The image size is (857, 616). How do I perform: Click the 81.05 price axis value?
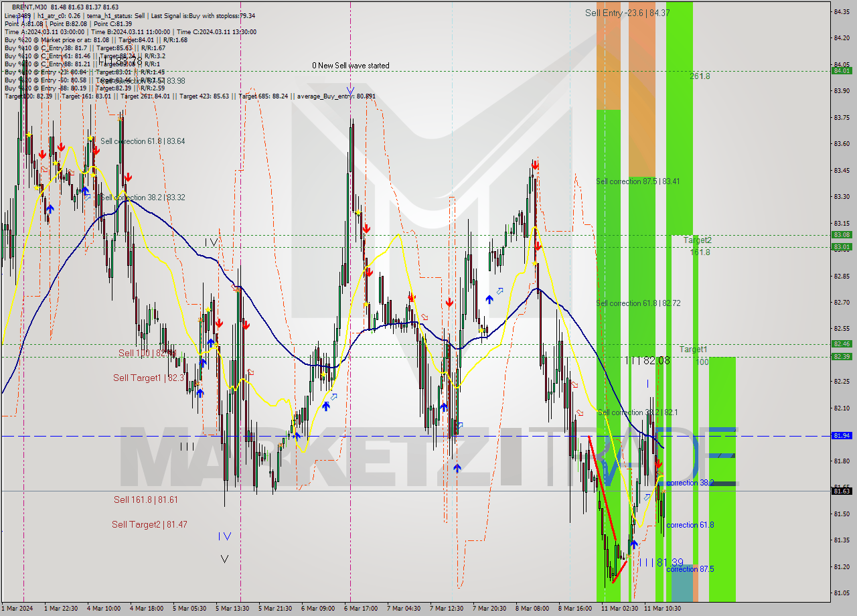click(x=842, y=593)
